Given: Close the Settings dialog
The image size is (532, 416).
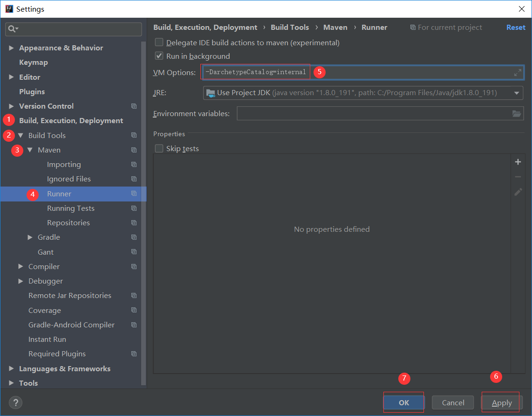Looking at the screenshot, I should click(522, 9).
